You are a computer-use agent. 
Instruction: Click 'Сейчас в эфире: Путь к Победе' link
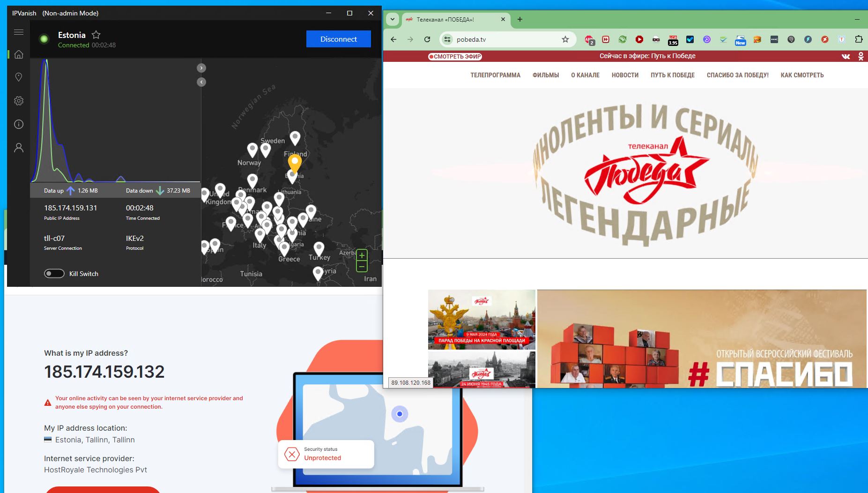(x=647, y=56)
